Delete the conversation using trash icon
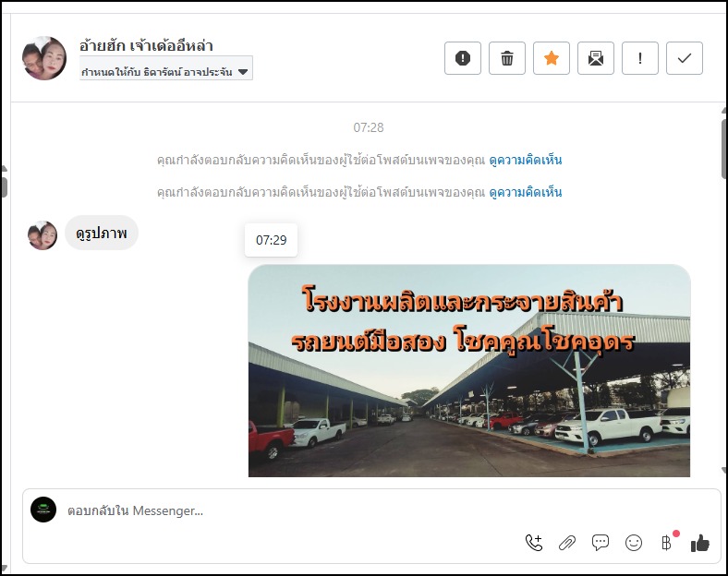This screenshot has width=728, height=576. [507, 58]
